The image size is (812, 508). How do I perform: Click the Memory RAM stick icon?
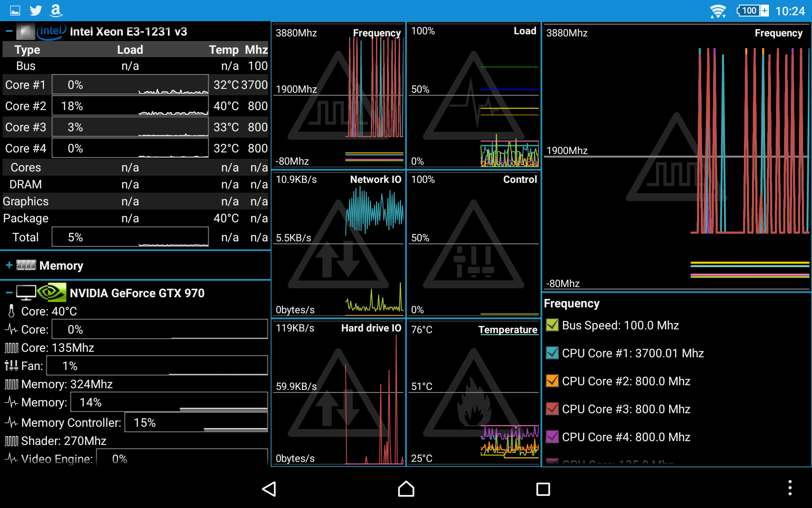click(26, 265)
